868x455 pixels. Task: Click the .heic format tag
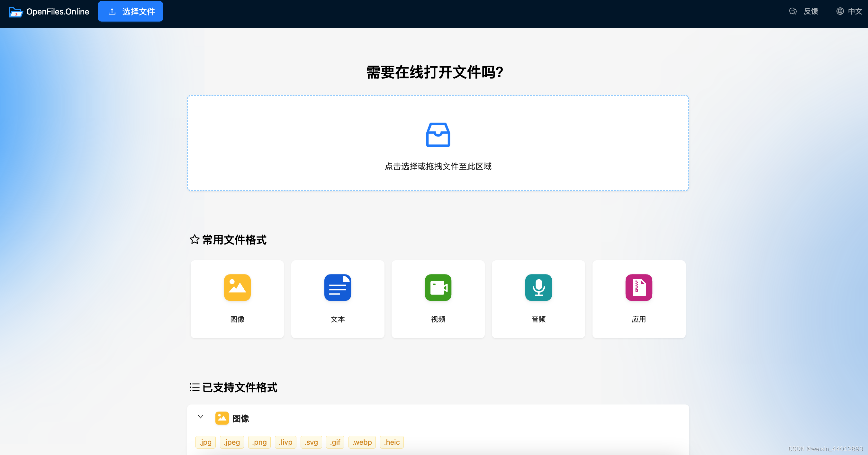pos(392,442)
